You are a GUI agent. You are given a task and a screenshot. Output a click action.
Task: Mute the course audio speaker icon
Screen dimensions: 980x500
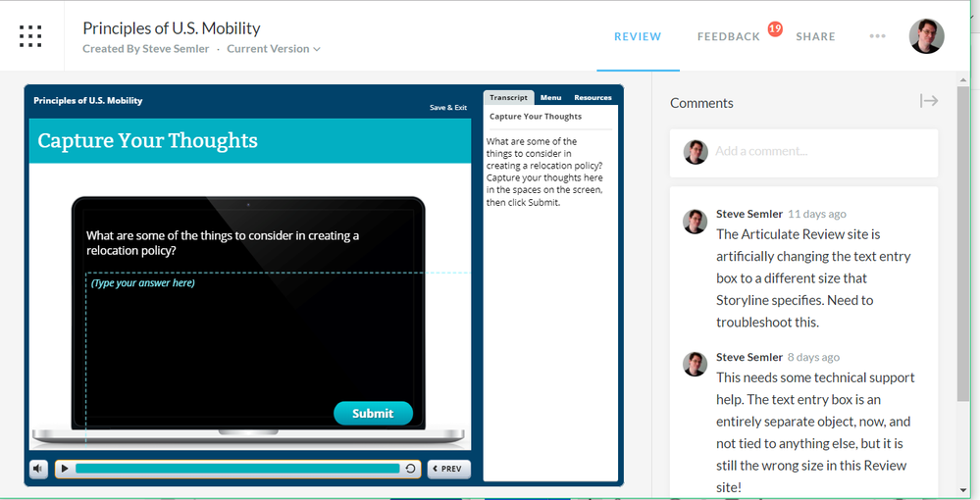coord(38,469)
